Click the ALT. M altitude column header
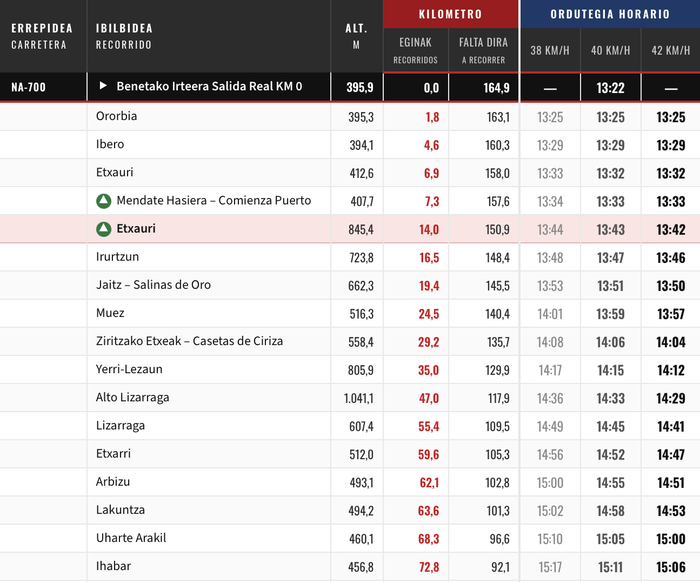The width and height of the screenshot is (700, 582). [357, 36]
